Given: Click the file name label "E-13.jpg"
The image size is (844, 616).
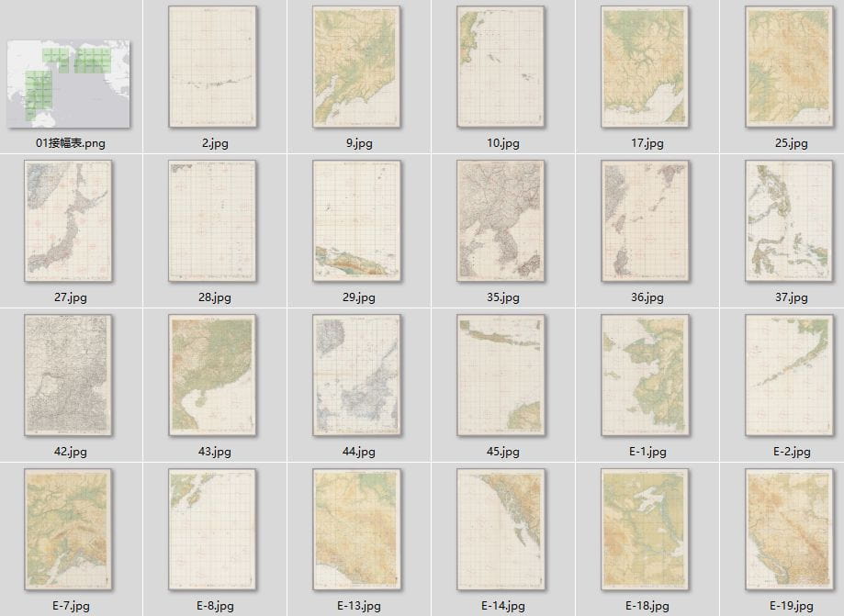Looking at the screenshot, I should (x=359, y=606).
